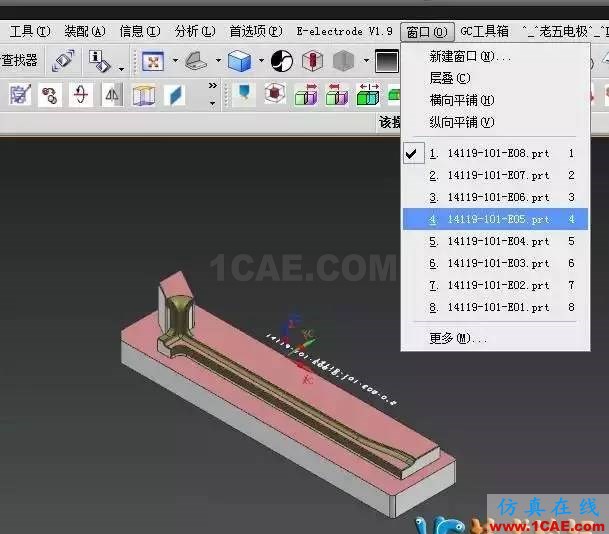
Task: Open the GC工具箱 menu
Action: pyautogui.click(x=484, y=31)
